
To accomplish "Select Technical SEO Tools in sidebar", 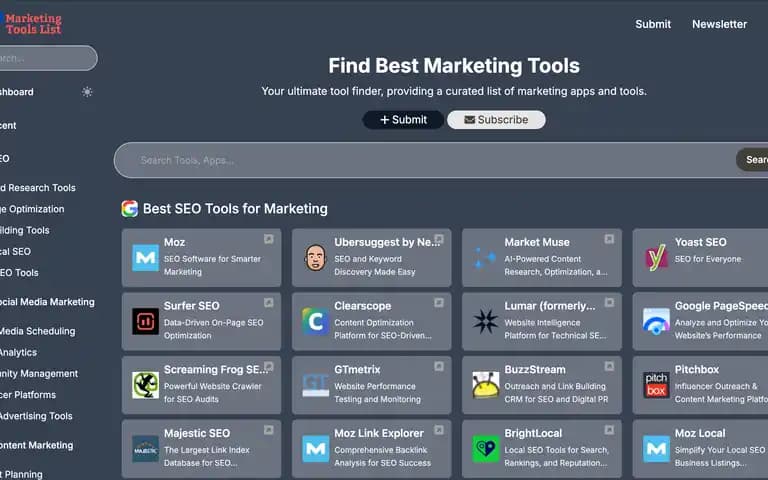I will click(x=19, y=273).
